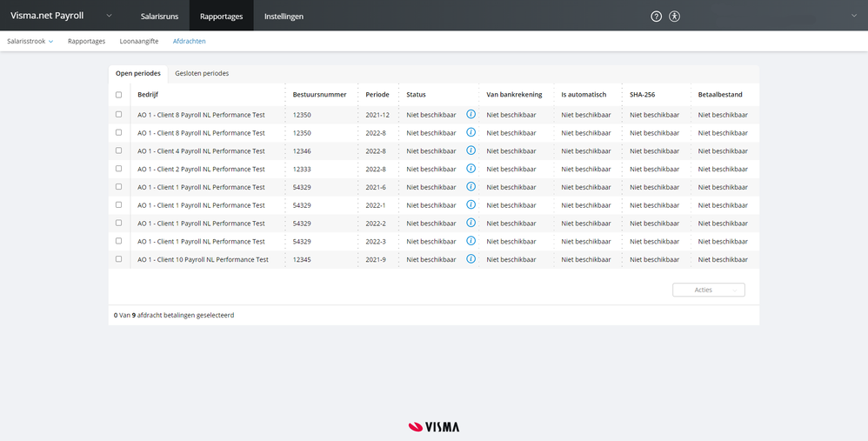
Task: Show status info for period 2021-6
Action: [x=471, y=186]
